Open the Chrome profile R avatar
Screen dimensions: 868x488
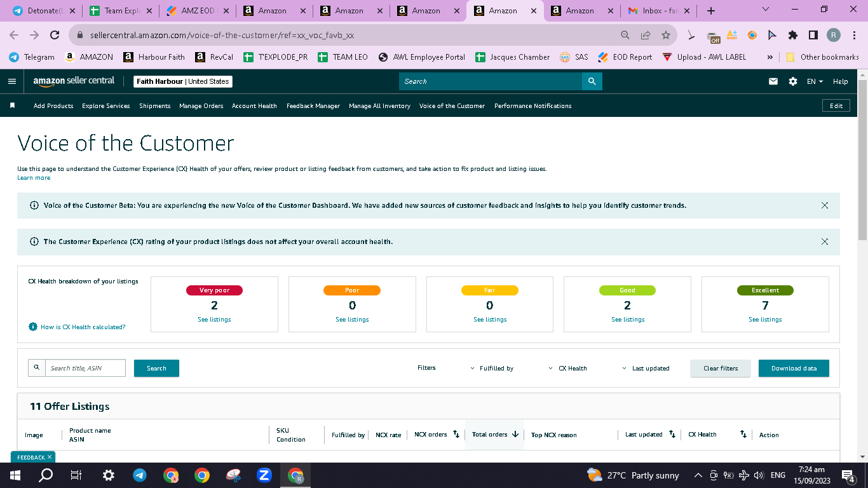click(x=833, y=35)
